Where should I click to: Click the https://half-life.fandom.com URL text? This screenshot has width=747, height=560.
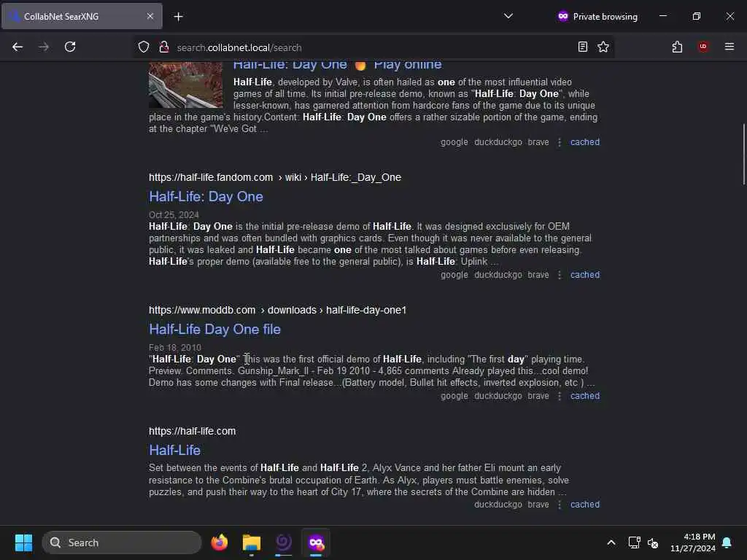tap(211, 177)
